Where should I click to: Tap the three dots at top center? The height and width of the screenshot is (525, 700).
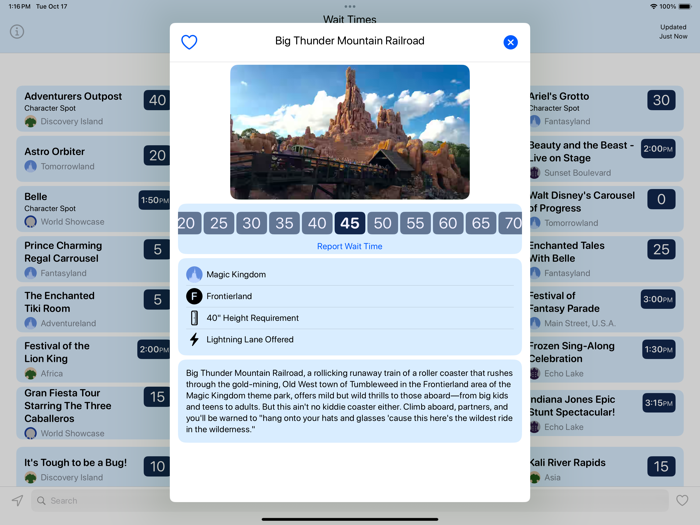(x=350, y=7)
